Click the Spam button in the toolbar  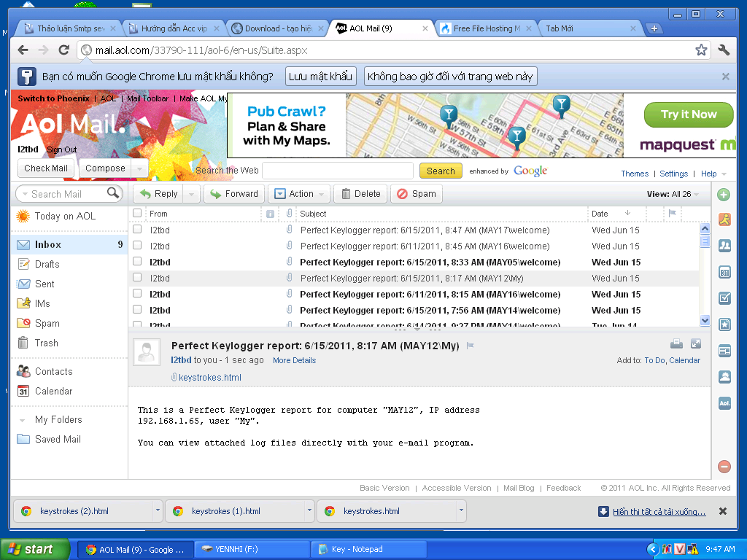pyautogui.click(x=417, y=194)
